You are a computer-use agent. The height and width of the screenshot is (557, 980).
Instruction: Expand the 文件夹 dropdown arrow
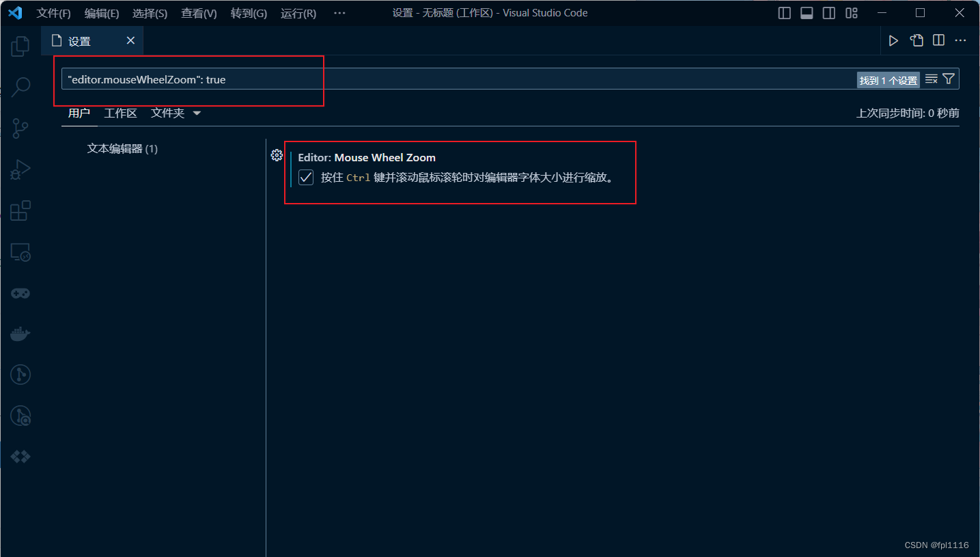coord(197,113)
